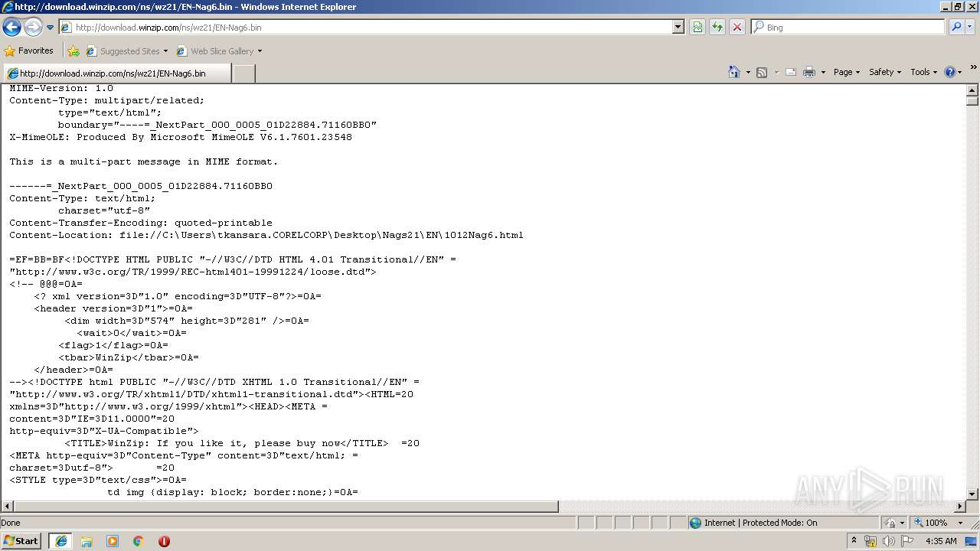Show hidden system tray icons
980x551 pixels.
pyautogui.click(x=854, y=541)
